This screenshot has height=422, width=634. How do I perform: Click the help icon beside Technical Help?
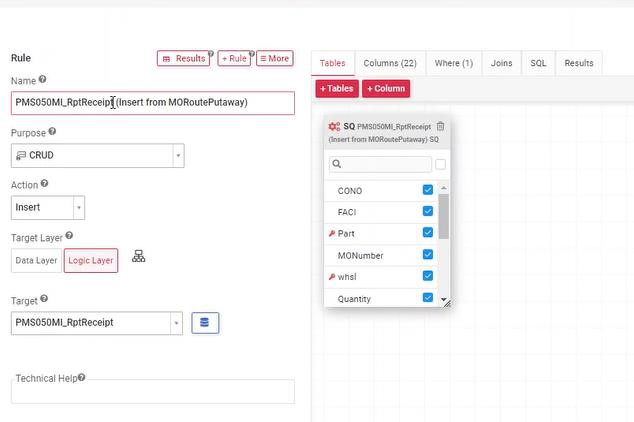(81, 378)
